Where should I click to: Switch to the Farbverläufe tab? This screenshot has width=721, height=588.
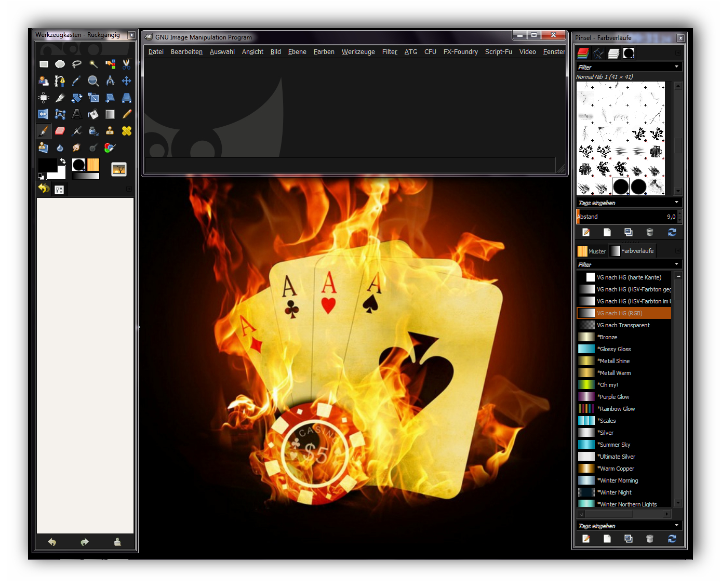click(632, 251)
